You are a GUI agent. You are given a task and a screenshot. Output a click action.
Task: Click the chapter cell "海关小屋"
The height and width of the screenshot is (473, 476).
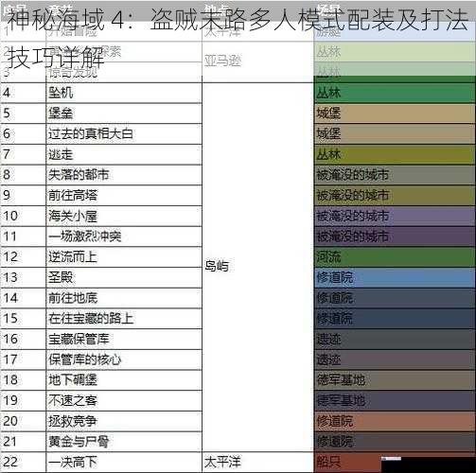(124, 216)
